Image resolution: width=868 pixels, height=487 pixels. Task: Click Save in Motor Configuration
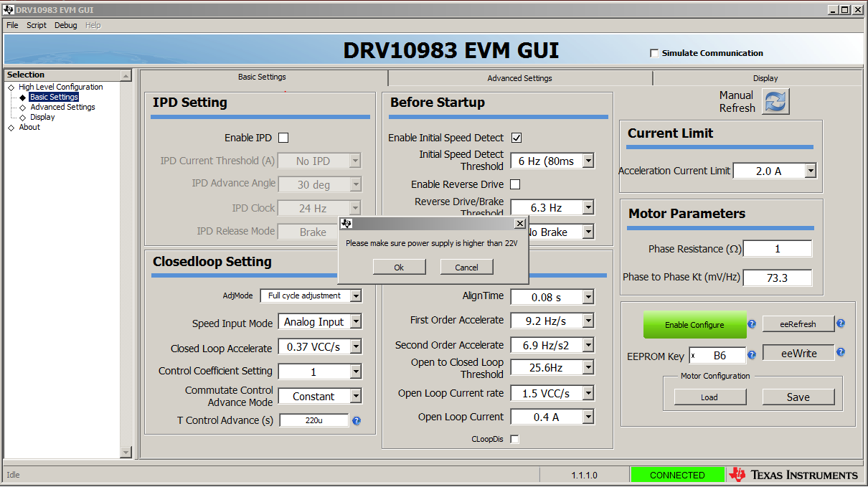point(798,397)
